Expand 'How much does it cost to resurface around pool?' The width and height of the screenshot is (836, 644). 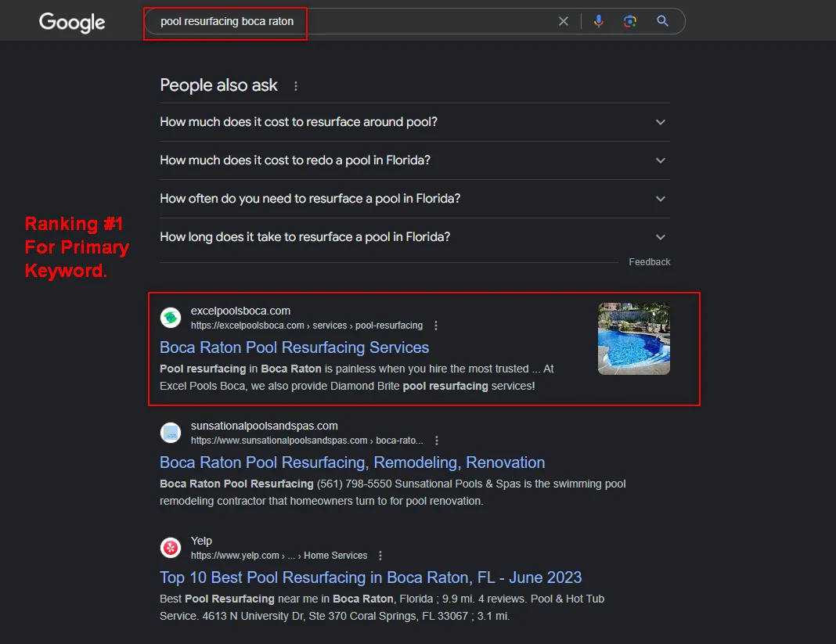click(415, 122)
